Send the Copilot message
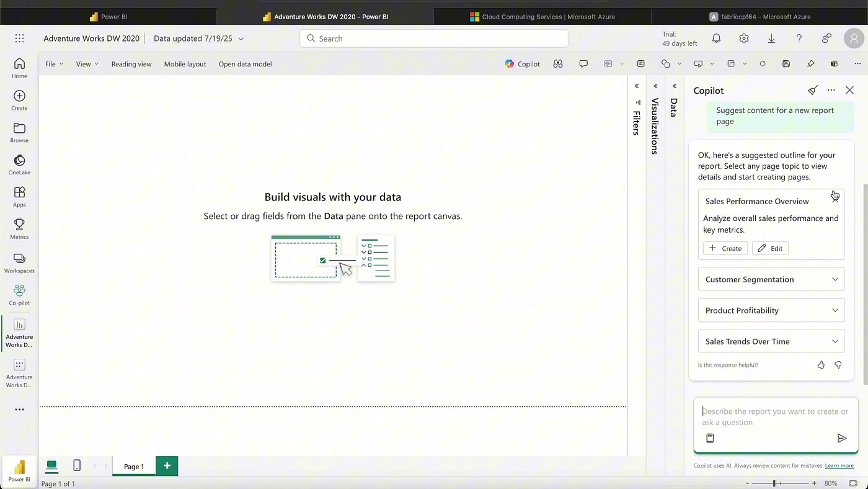This screenshot has height=489, width=868. [x=841, y=438]
